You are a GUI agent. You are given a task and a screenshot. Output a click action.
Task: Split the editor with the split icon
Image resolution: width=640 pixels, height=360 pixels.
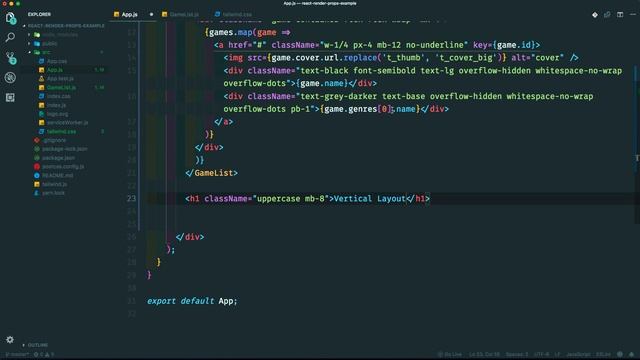tap(620, 15)
